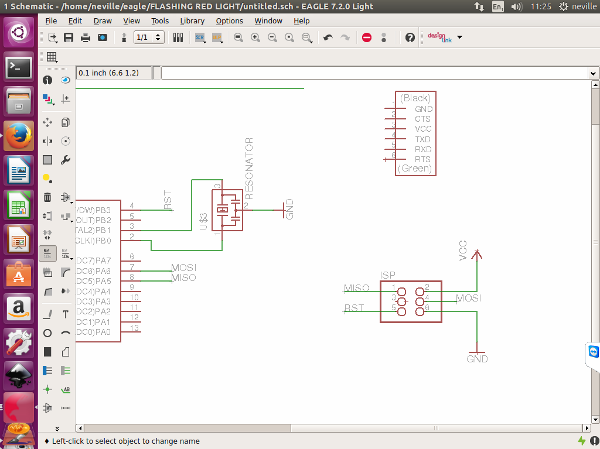Open the Library menu
This screenshot has width=600, height=449.
point(192,20)
